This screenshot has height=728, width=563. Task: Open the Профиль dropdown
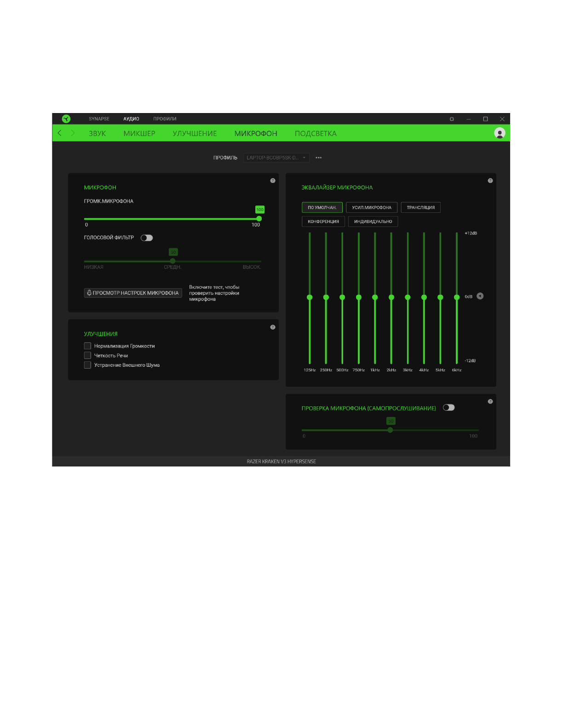pos(276,158)
